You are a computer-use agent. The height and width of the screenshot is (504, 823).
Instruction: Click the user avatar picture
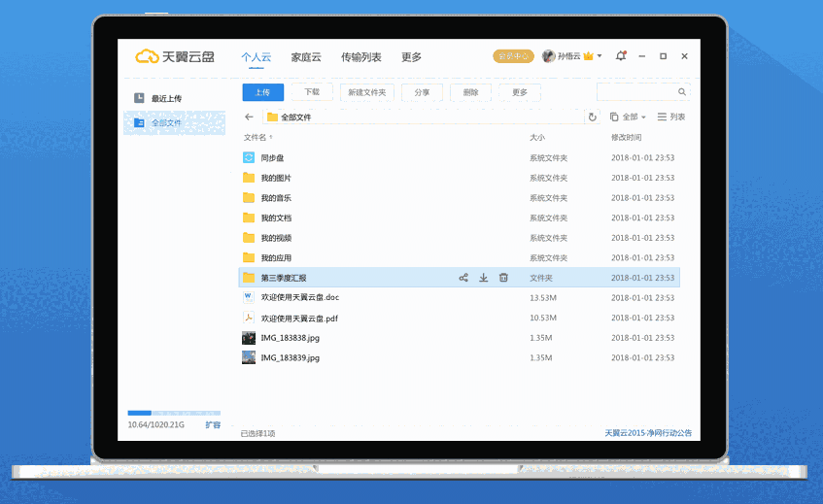pos(548,56)
